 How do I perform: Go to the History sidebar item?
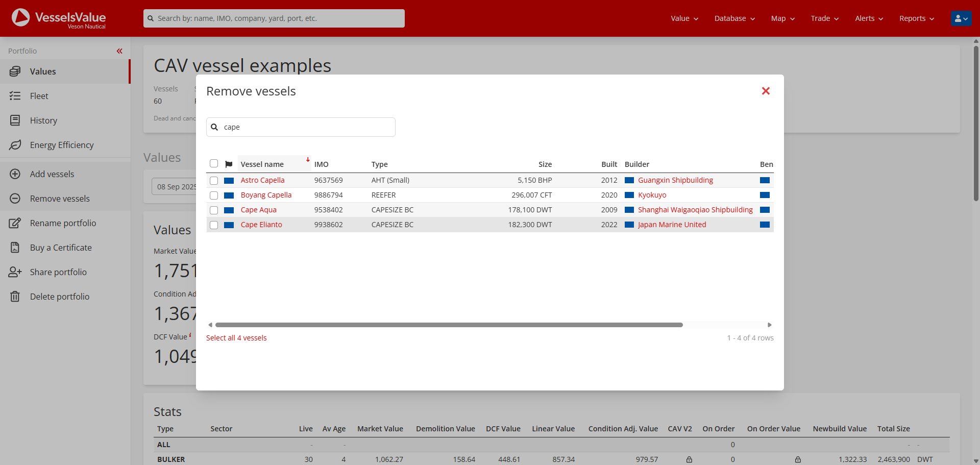43,120
